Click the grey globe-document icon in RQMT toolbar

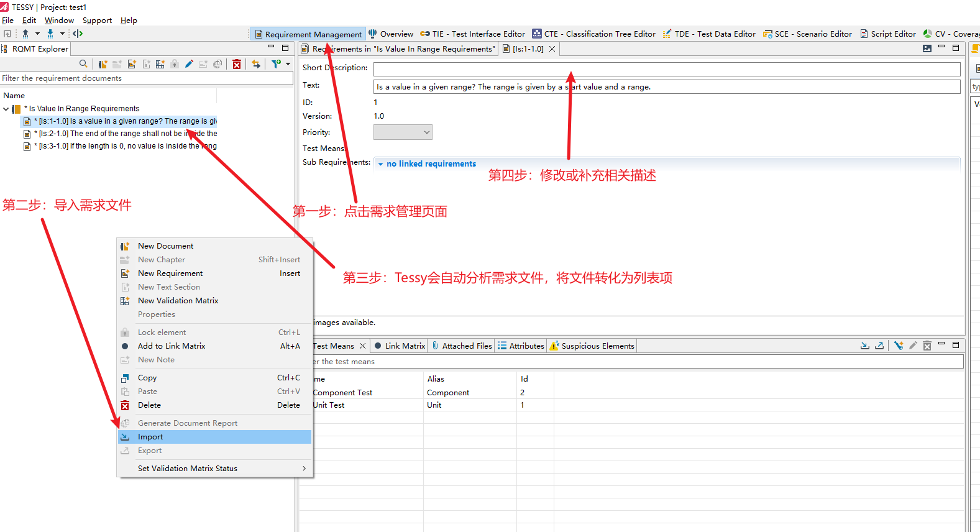pos(218,63)
